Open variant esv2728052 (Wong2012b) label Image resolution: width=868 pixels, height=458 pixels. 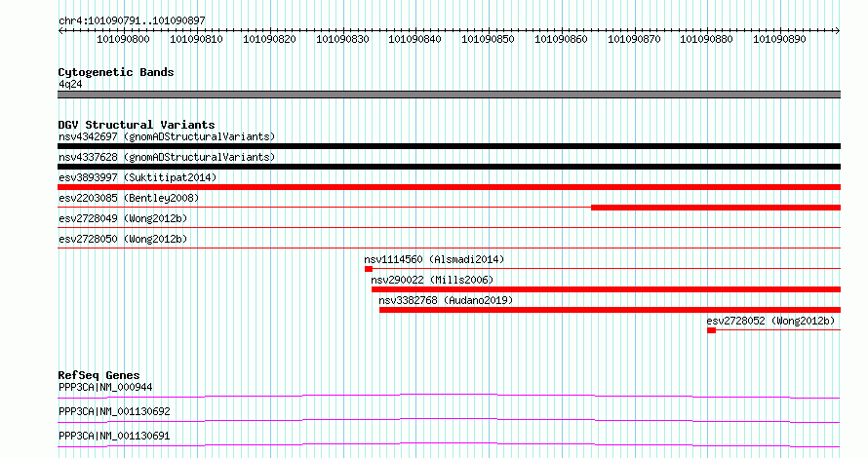770,321
